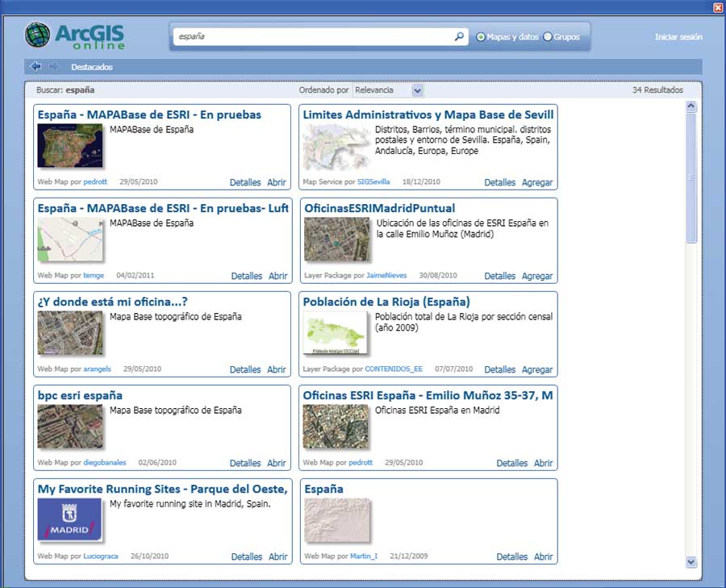Open thumbnail of Población de La Rioja

(336, 333)
